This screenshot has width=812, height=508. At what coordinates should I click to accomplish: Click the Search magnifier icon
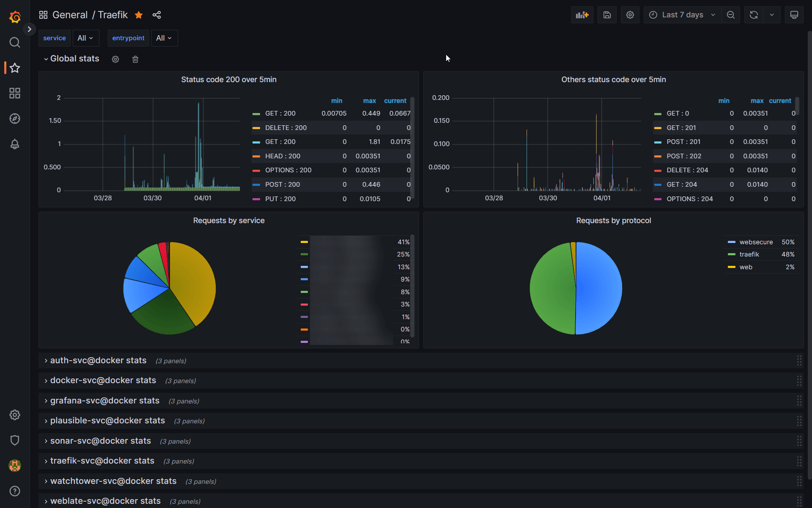[x=15, y=42]
